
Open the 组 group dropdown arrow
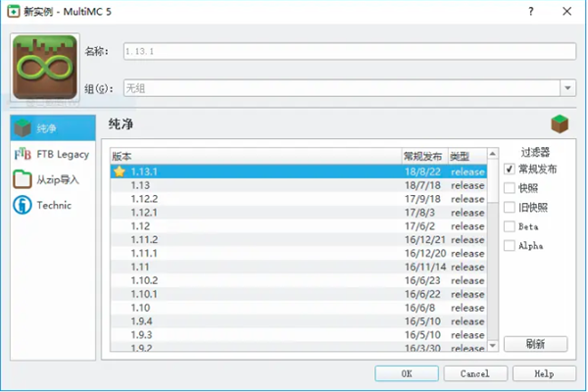[567, 88]
